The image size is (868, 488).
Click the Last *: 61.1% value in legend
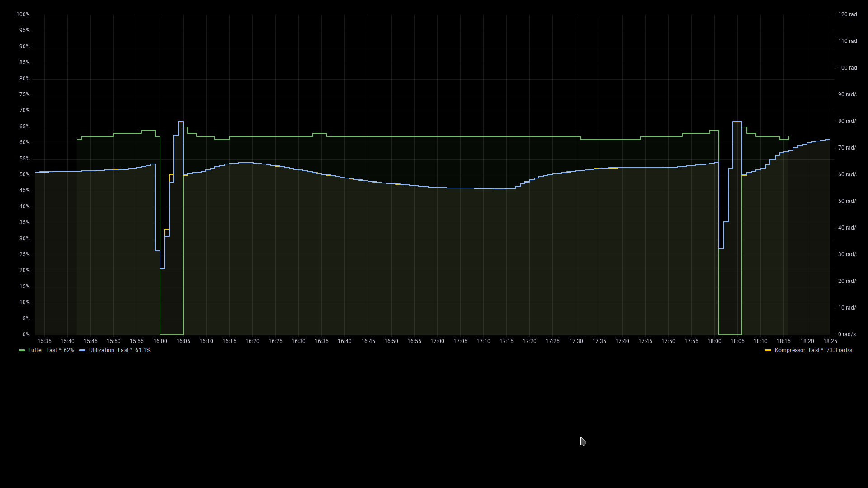click(x=134, y=350)
